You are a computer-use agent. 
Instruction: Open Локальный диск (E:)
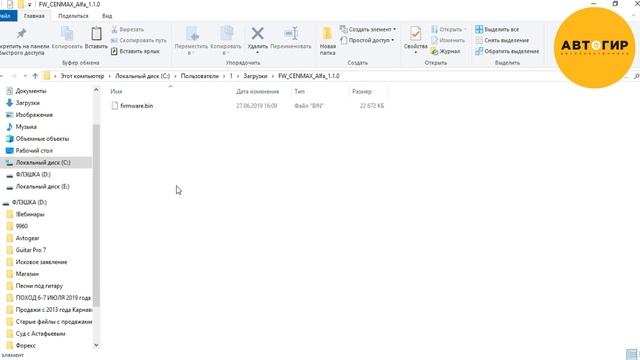click(x=42, y=187)
